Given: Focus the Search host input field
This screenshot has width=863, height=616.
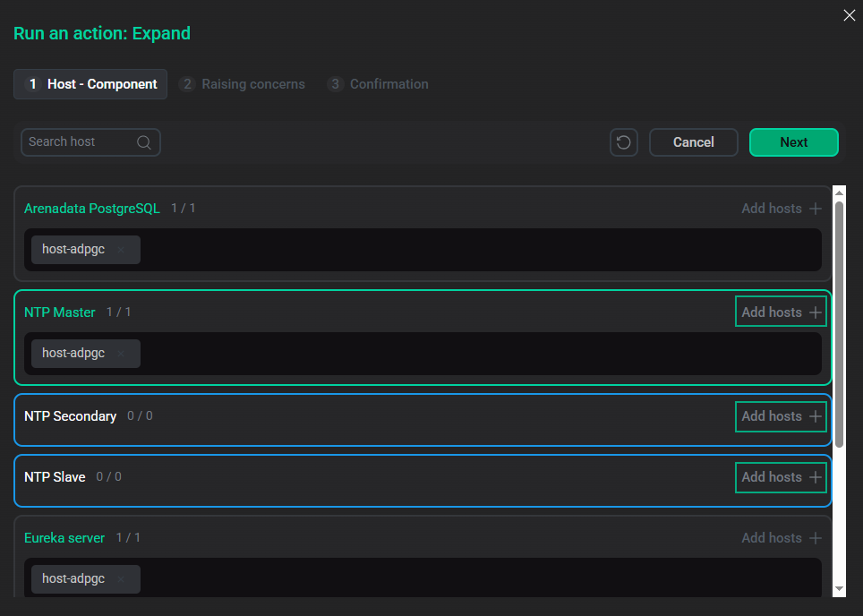Looking at the screenshot, I should (x=79, y=142).
